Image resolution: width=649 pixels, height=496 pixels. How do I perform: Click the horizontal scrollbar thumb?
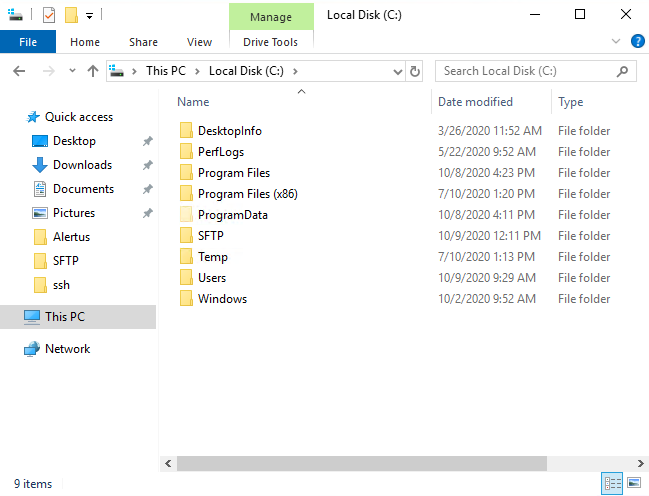coord(362,463)
